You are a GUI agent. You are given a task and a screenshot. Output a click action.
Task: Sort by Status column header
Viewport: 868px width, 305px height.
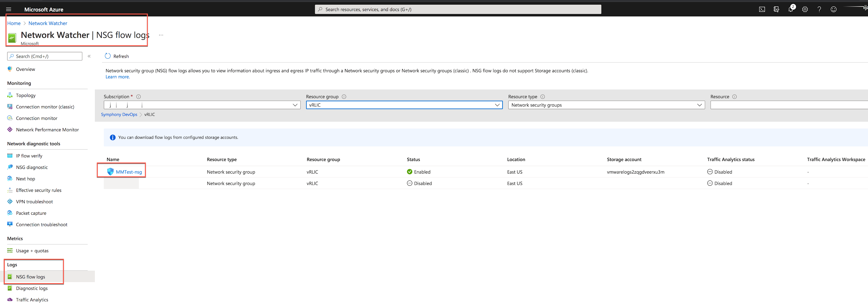tap(413, 159)
